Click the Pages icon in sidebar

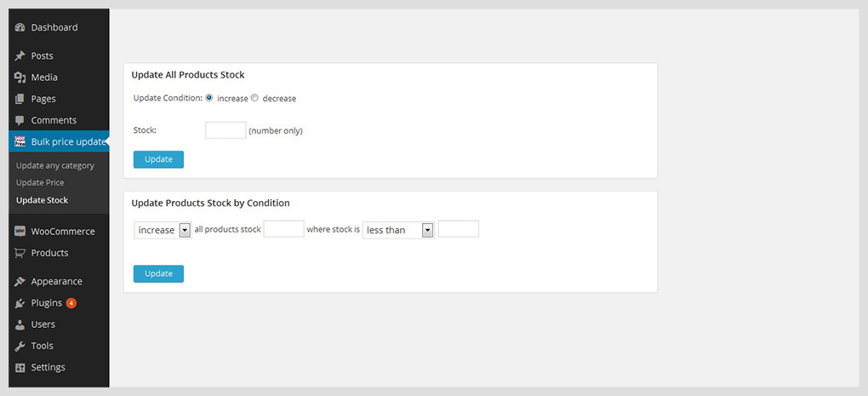pos(20,99)
